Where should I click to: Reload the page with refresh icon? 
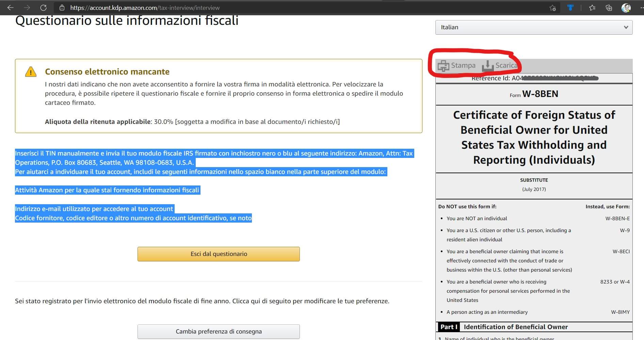[x=43, y=7]
